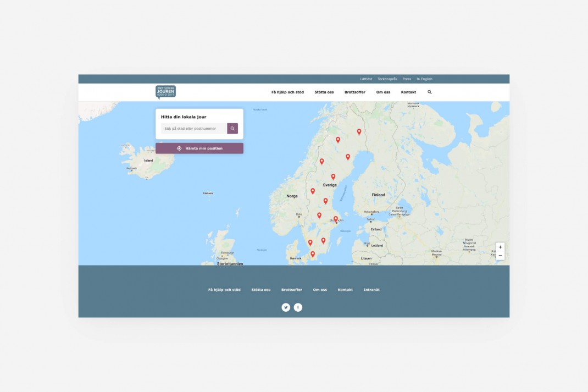Image resolution: width=588 pixels, height=392 pixels.
Task: Click the Brottsofferjouren logo
Action: click(x=165, y=92)
